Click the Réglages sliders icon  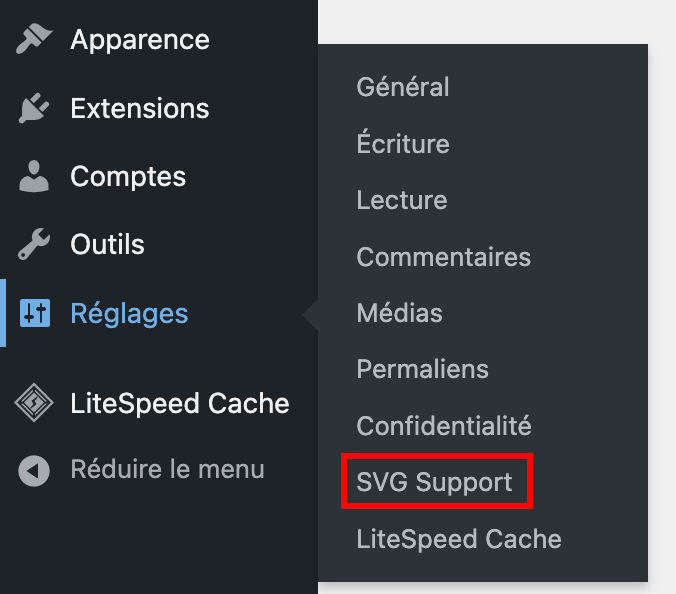35,314
